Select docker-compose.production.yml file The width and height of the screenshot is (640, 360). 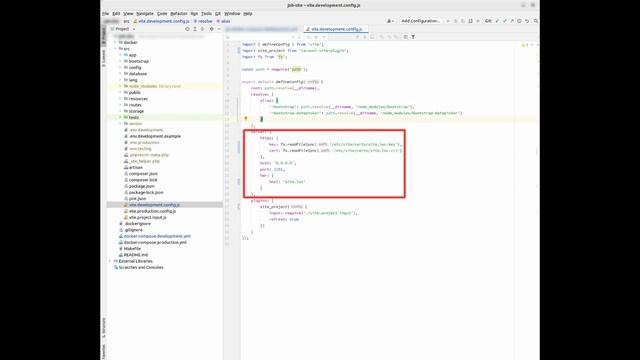[x=155, y=242]
